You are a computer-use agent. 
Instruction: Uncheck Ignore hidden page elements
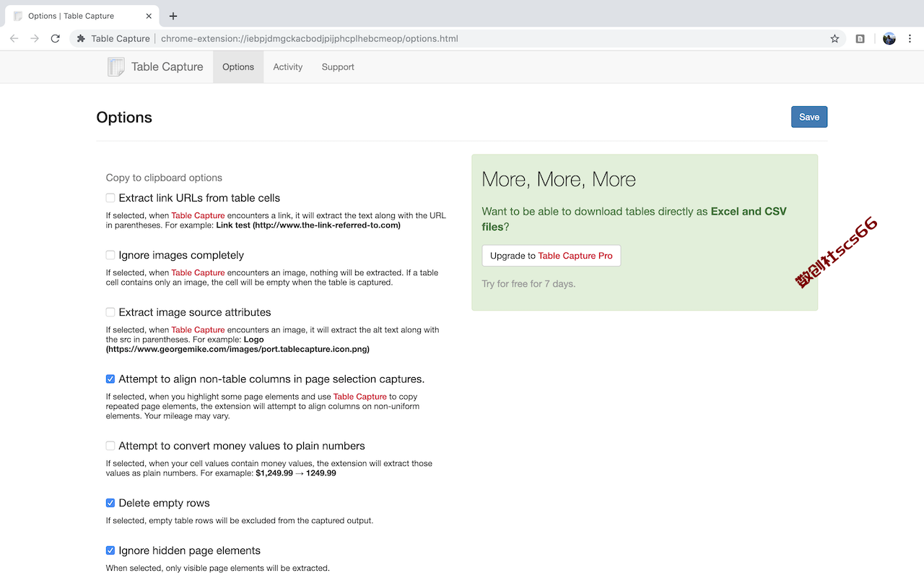point(110,551)
